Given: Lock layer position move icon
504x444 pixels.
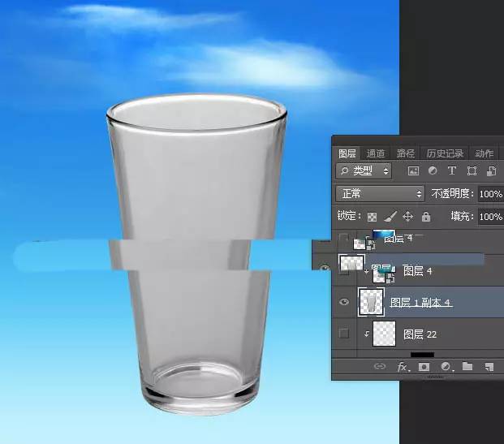Looking at the screenshot, I should (407, 218).
